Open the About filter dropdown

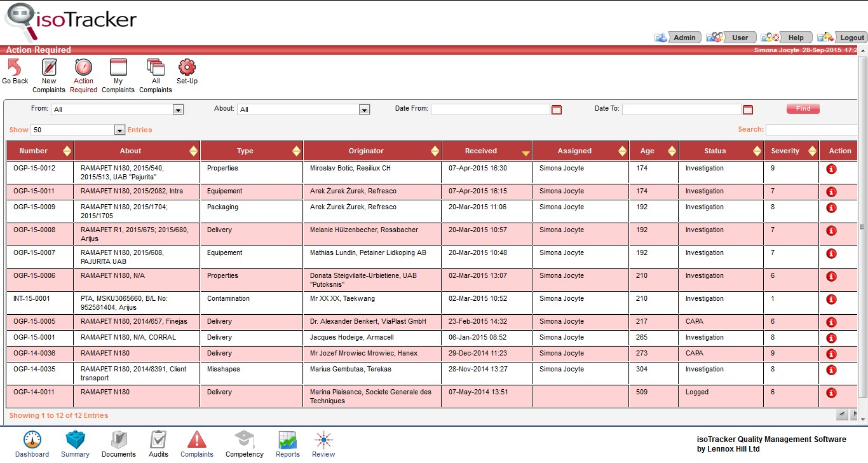click(364, 109)
